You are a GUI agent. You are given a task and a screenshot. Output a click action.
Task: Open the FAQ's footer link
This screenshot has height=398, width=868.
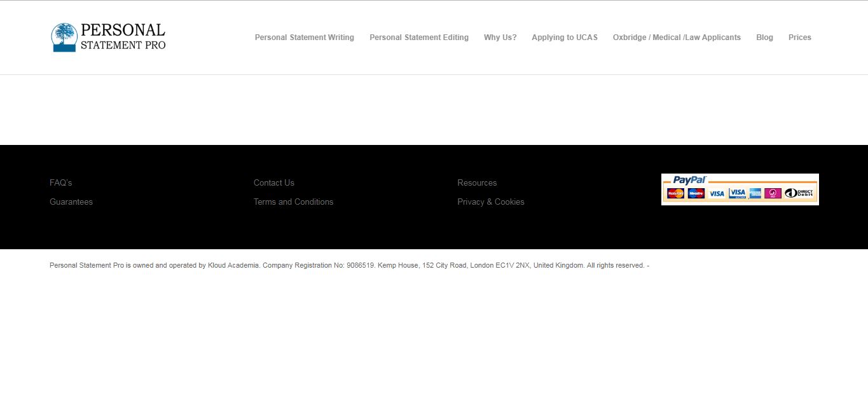(x=60, y=182)
